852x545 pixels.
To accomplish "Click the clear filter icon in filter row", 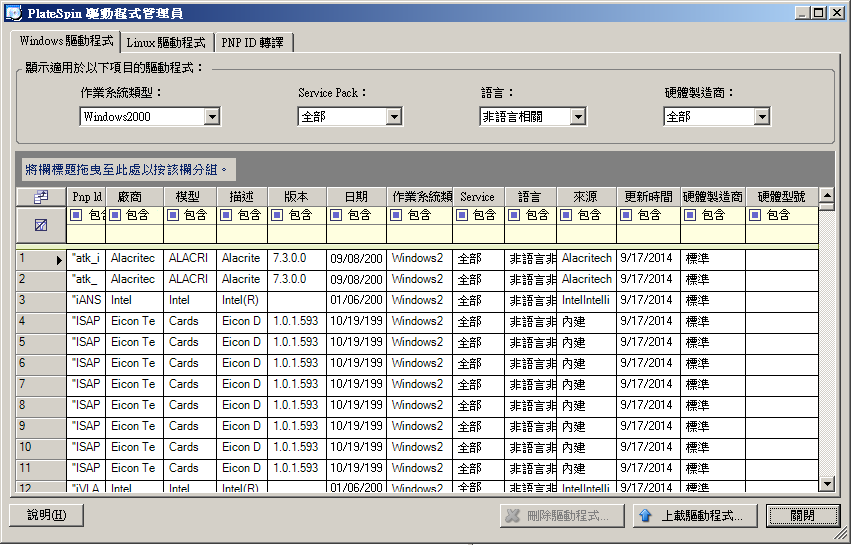I will tap(41, 225).
